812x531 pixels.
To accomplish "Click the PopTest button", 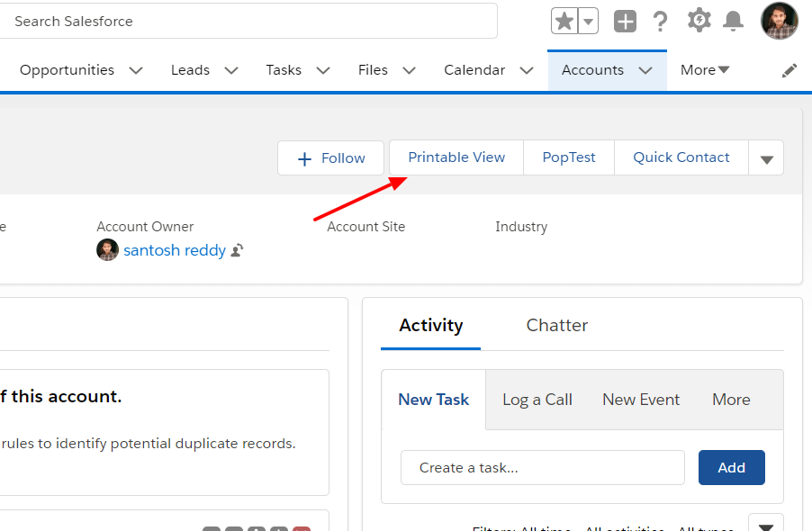I will tap(569, 157).
